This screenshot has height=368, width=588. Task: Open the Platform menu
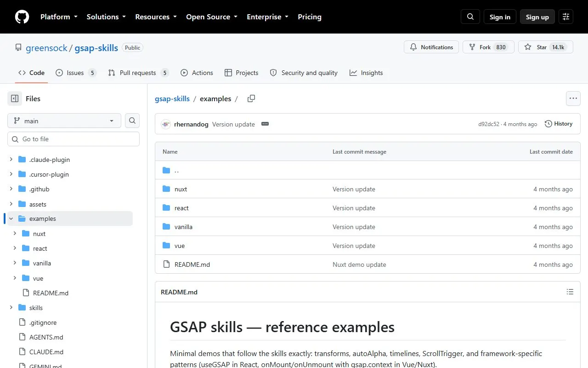click(59, 17)
